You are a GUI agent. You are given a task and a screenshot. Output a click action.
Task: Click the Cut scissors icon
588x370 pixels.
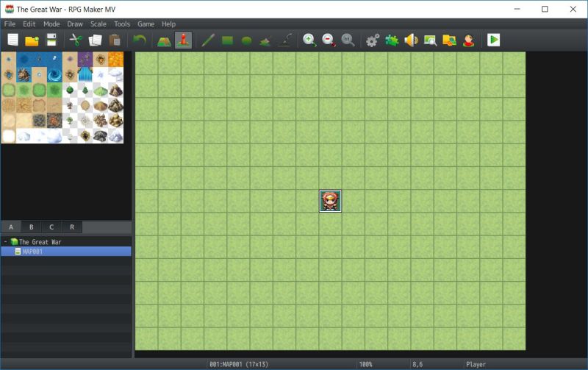coord(76,40)
